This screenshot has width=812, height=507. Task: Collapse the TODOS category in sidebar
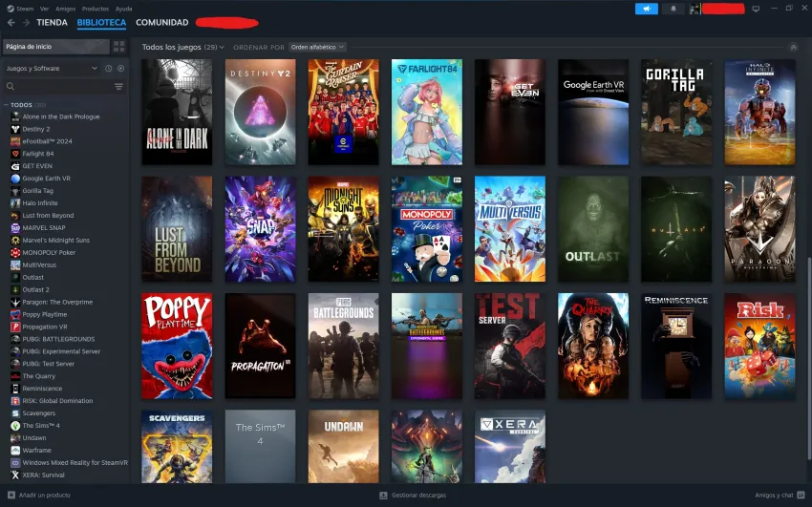(7, 105)
